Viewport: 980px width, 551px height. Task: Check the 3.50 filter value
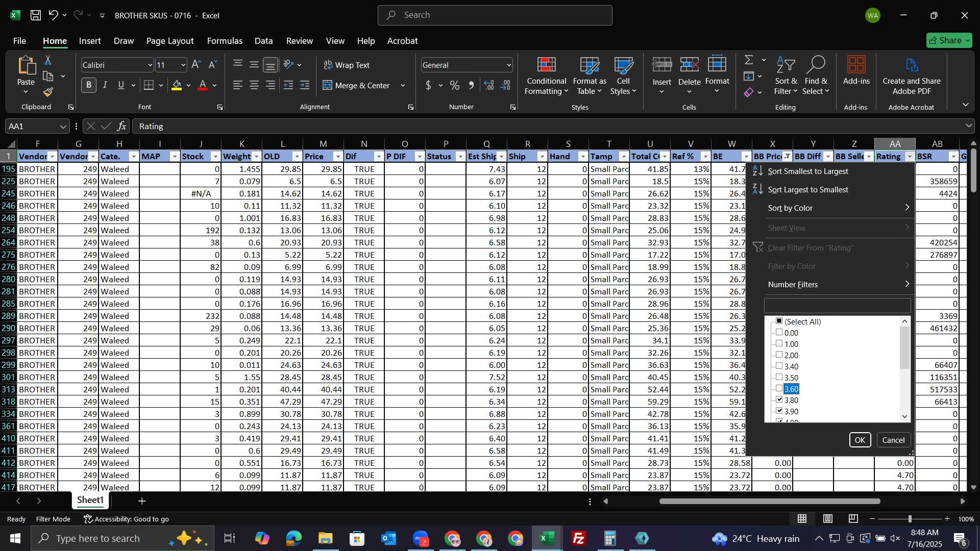pyautogui.click(x=779, y=377)
